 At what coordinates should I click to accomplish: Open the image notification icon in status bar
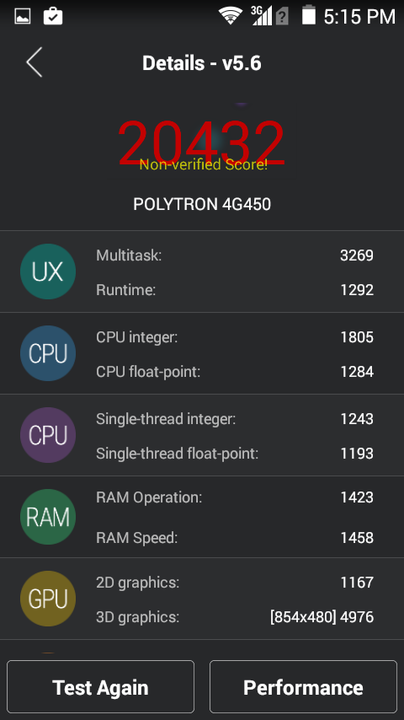(x=22, y=17)
